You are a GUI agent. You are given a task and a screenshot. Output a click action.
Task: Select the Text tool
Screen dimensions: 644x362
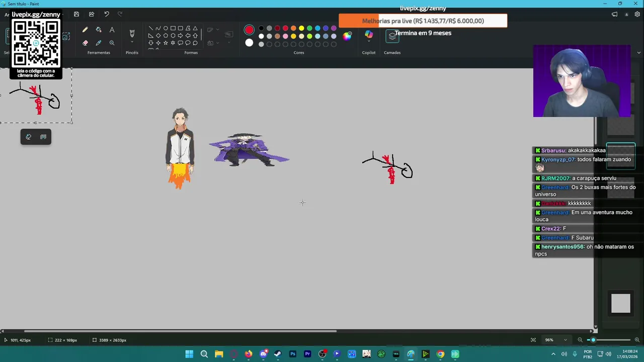(112, 30)
